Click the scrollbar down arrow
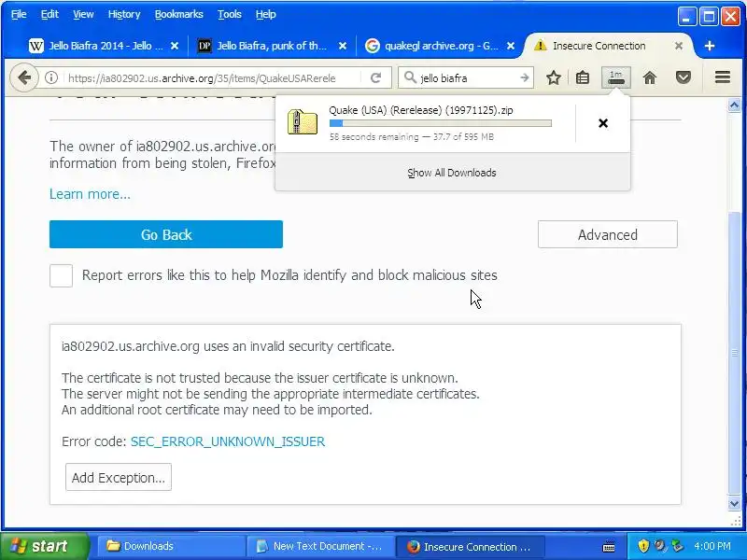 click(734, 503)
